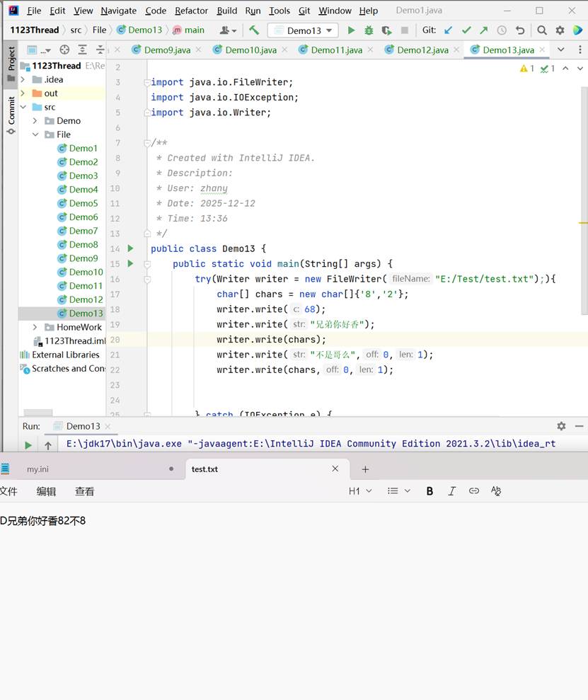
Task: Open the Commit side tool window
Action: click(11, 115)
